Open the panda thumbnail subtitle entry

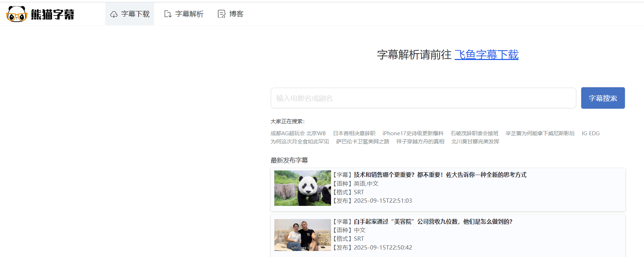point(302,188)
